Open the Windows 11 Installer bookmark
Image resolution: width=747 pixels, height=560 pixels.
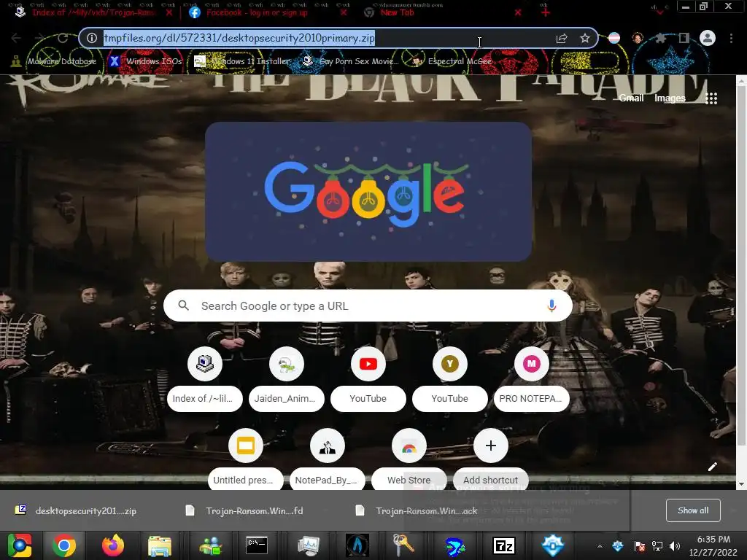242,61
